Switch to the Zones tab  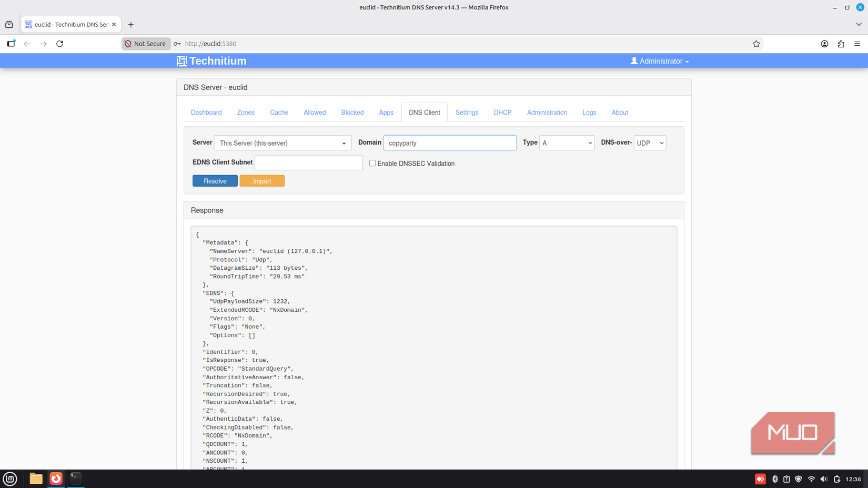click(245, 112)
